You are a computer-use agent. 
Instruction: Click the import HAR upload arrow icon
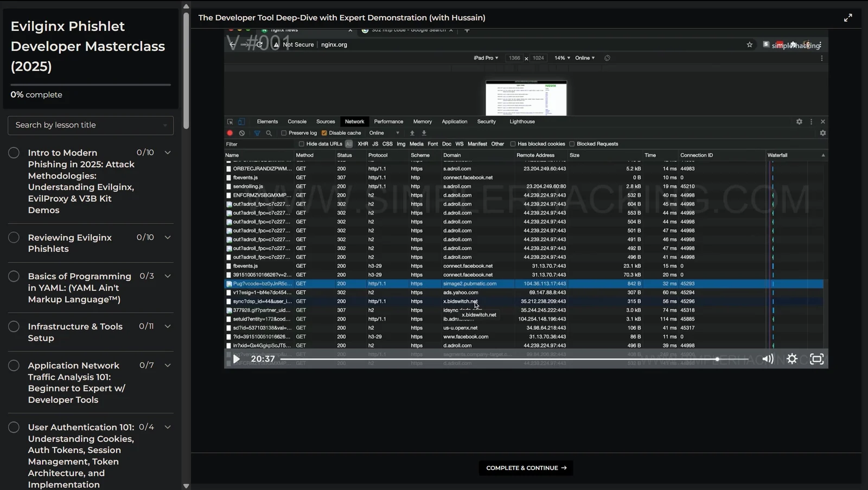(x=412, y=133)
